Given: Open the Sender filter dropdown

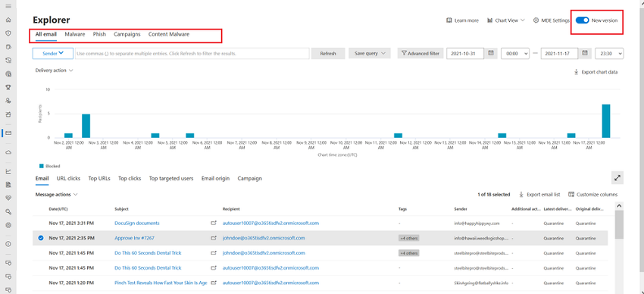Looking at the screenshot, I should [x=53, y=53].
